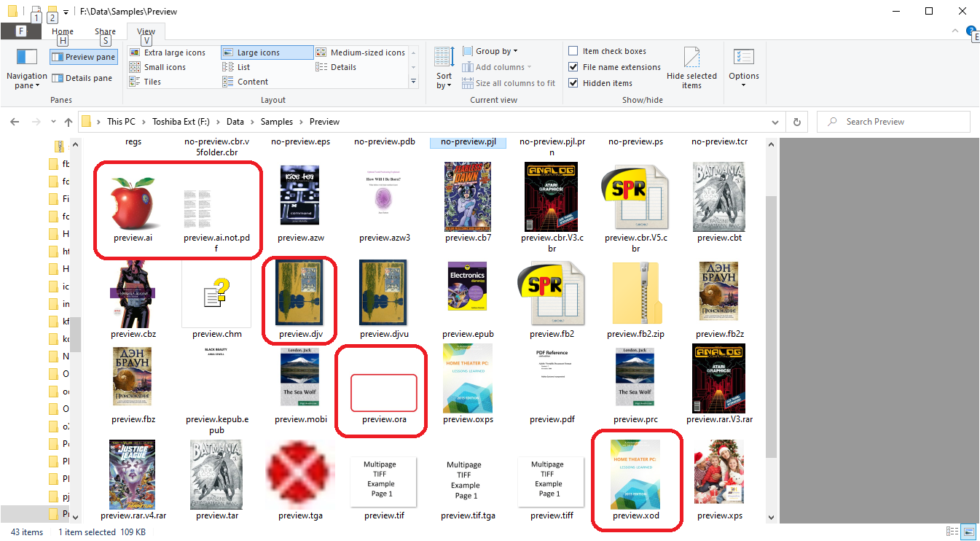
Task: Refresh the folder view
Action: coord(796,121)
